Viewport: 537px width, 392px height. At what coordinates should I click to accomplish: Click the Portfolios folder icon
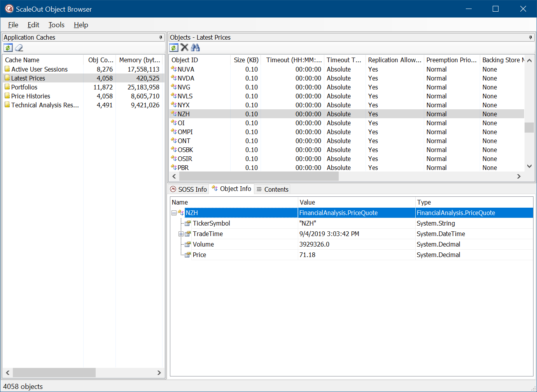point(7,87)
